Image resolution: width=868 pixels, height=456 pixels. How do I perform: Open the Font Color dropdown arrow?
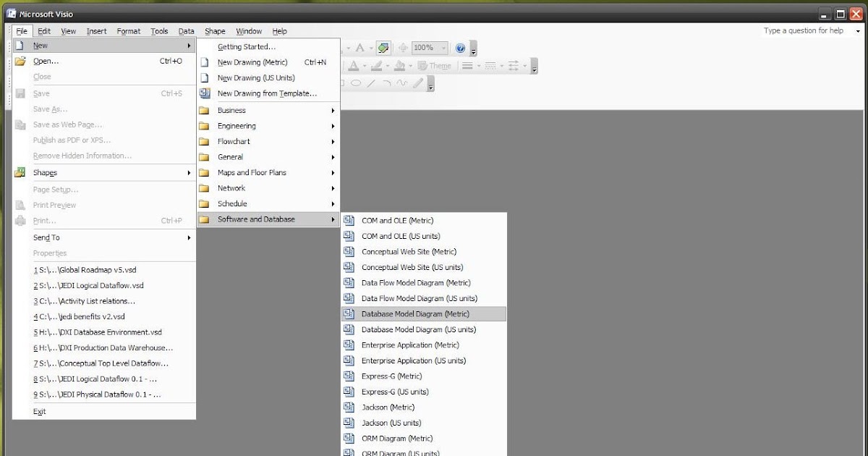(x=365, y=66)
